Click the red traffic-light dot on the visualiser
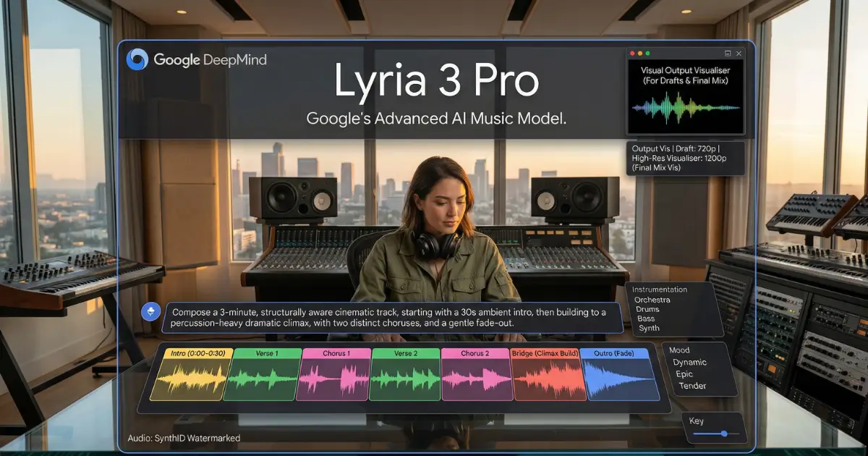The height and width of the screenshot is (456, 868). pyautogui.click(x=632, y=54)
